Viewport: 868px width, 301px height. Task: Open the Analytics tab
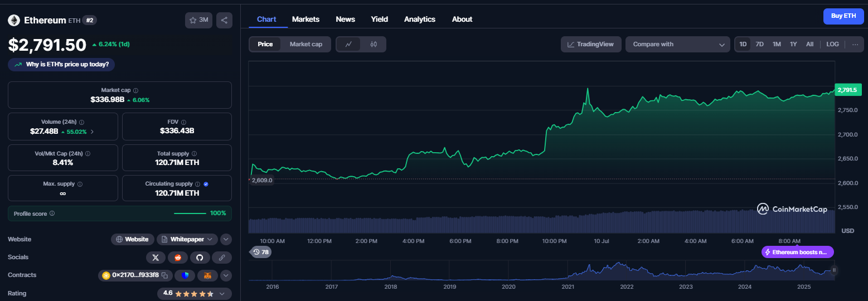coord(420,19)
